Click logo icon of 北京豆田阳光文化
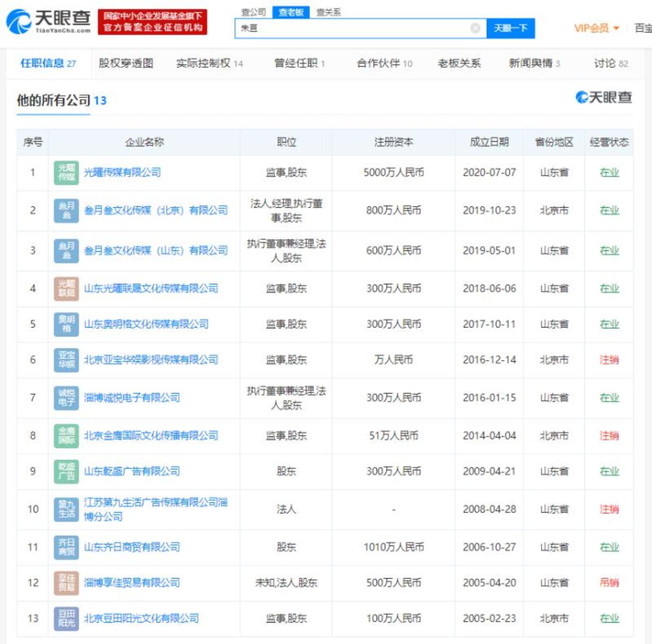Image resolution: width=652 pixels, height=644 pixels. 66,618
